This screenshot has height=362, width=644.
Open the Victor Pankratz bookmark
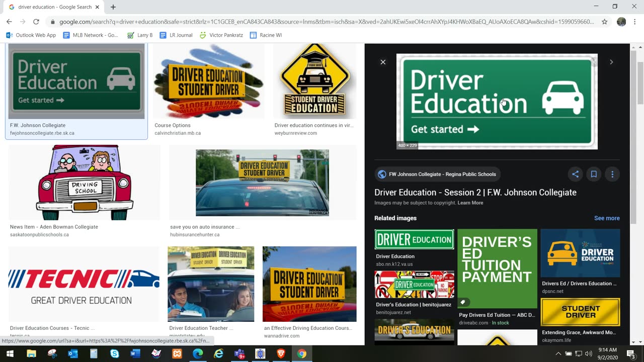click(221, 35)
